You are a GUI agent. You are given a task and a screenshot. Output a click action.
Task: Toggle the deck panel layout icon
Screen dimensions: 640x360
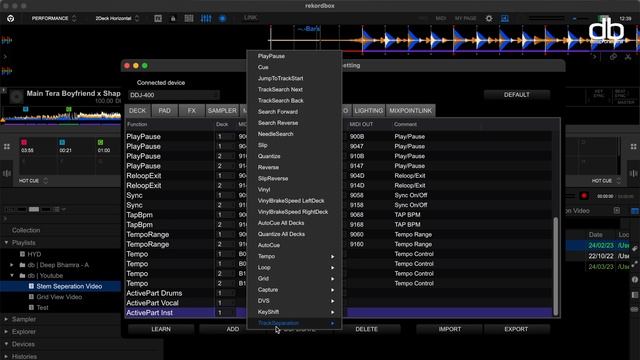tap(158, 18)
